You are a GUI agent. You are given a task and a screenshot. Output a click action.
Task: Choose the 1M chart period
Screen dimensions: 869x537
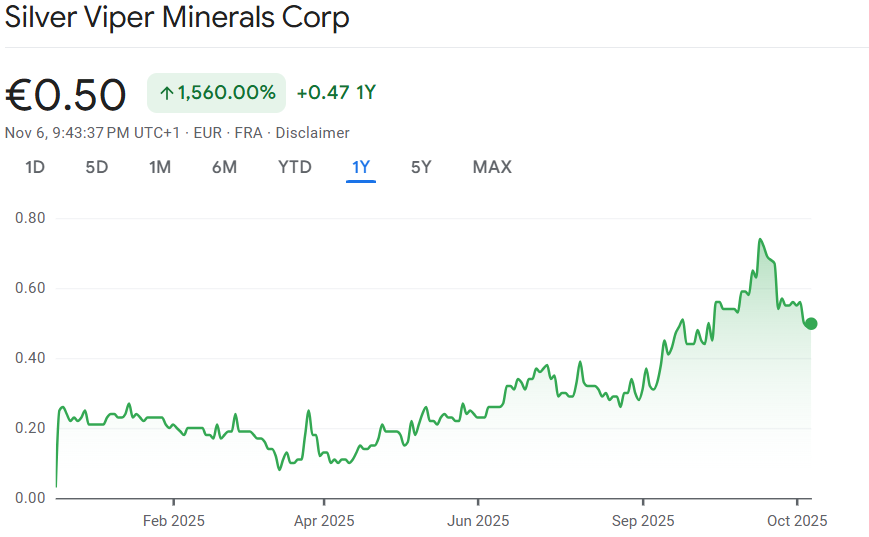pos(160,167)
